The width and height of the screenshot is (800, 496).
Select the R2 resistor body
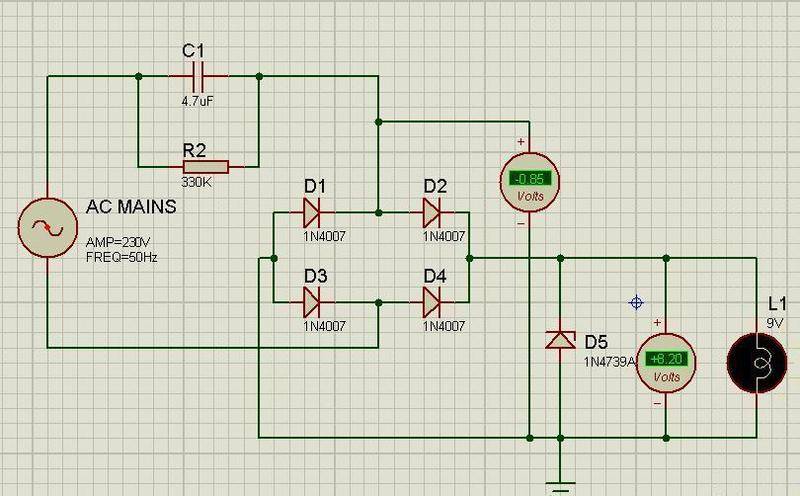click(x=206, y=167)
